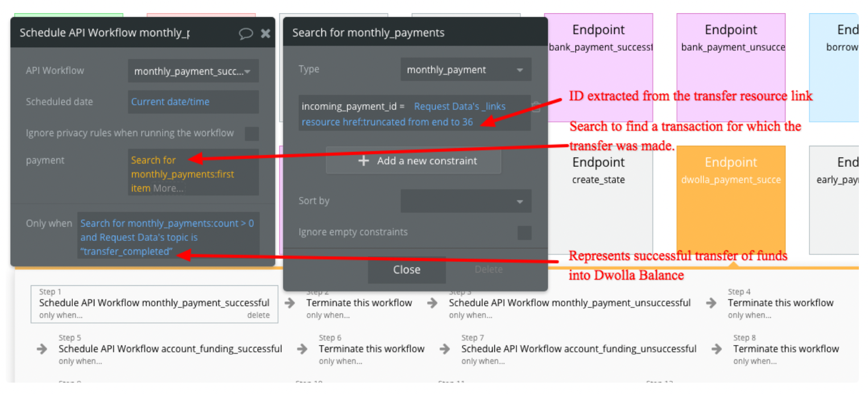868x394 pixels.
Task: Close the Schedule API Workflow panel
Action: pos(266,34)
